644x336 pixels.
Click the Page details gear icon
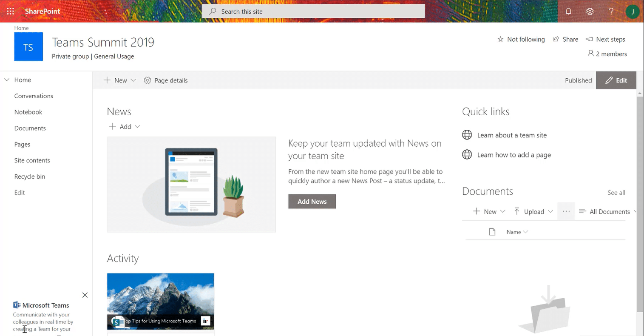tap(148, 80)
